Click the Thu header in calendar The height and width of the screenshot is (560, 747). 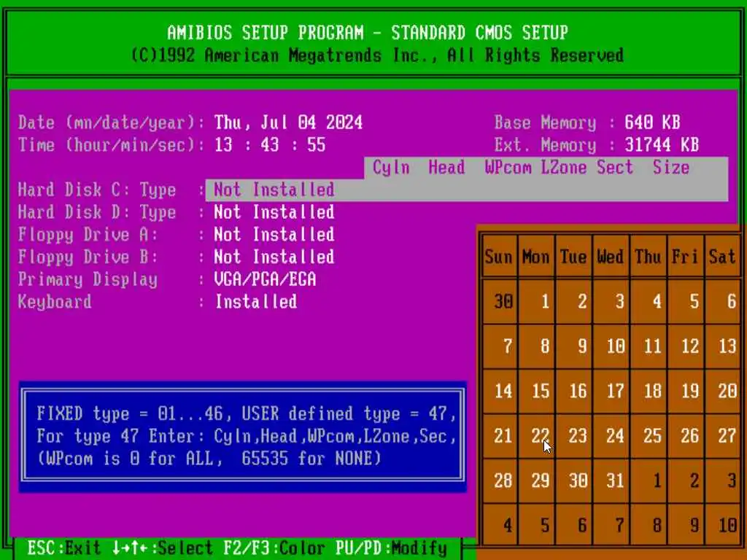648,257
